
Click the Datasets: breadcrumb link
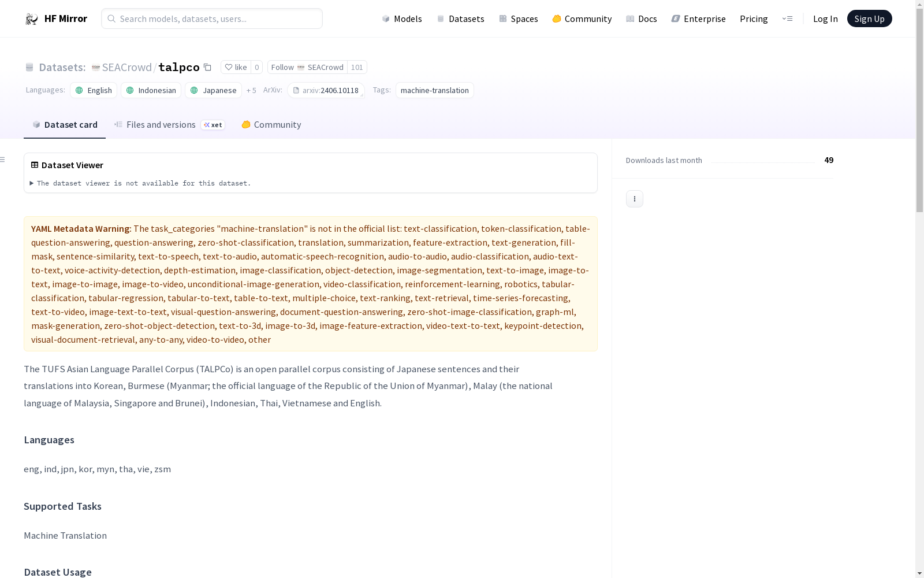pyautogui.click(x=62, y=67)
